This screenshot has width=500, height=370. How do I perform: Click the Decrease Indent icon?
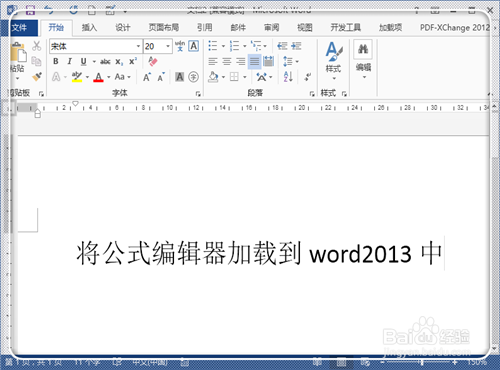282,46
